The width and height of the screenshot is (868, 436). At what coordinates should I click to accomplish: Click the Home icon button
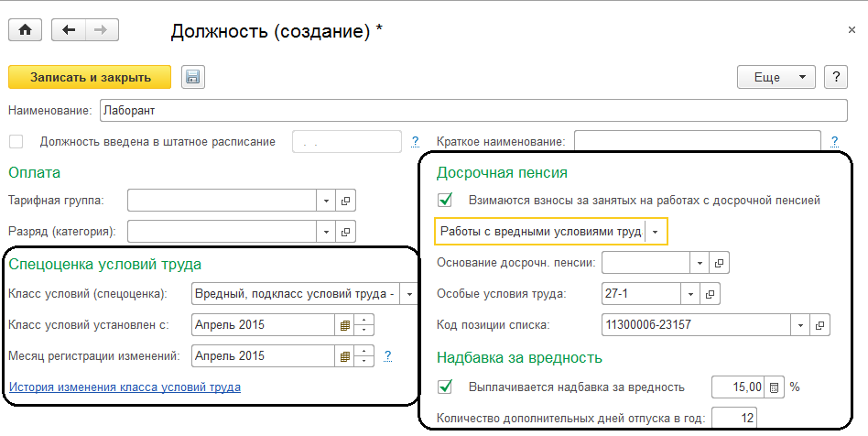25,30
